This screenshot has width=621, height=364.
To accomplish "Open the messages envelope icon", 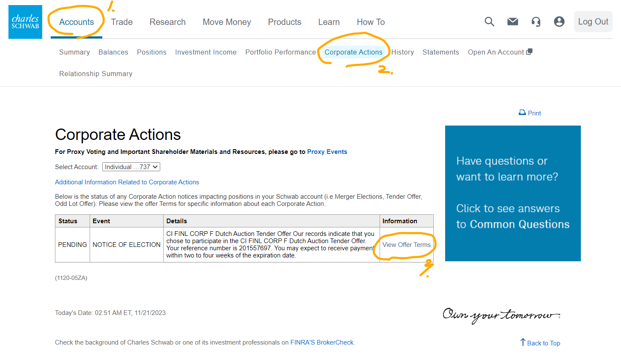I will click(513, 22).
